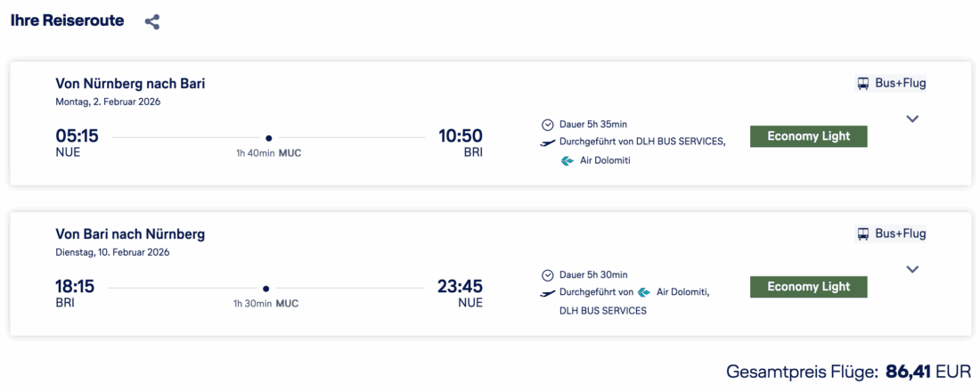
Task: Click the share icon beside Ihre Reiseroute
Action: click(x=152, y=22)
